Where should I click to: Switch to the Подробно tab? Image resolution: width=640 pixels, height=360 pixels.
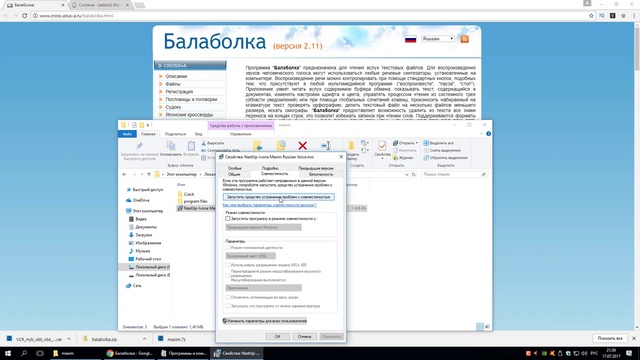tap(270, 168)
